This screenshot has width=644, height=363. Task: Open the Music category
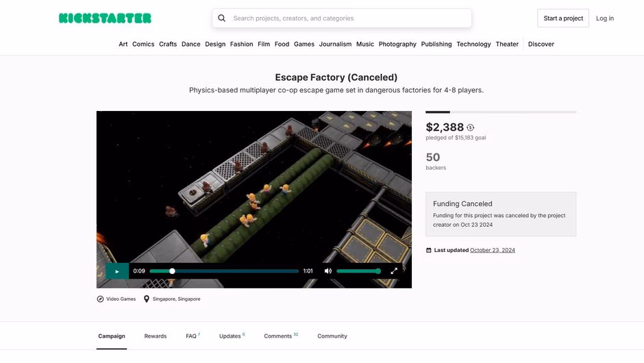(x=365, y=44)
